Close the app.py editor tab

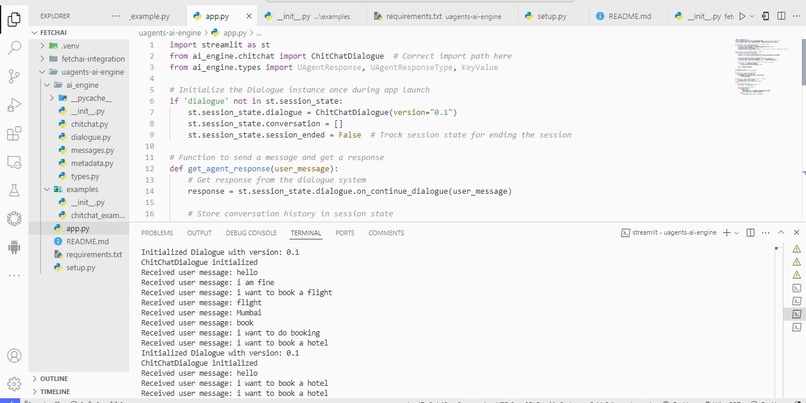249,16
